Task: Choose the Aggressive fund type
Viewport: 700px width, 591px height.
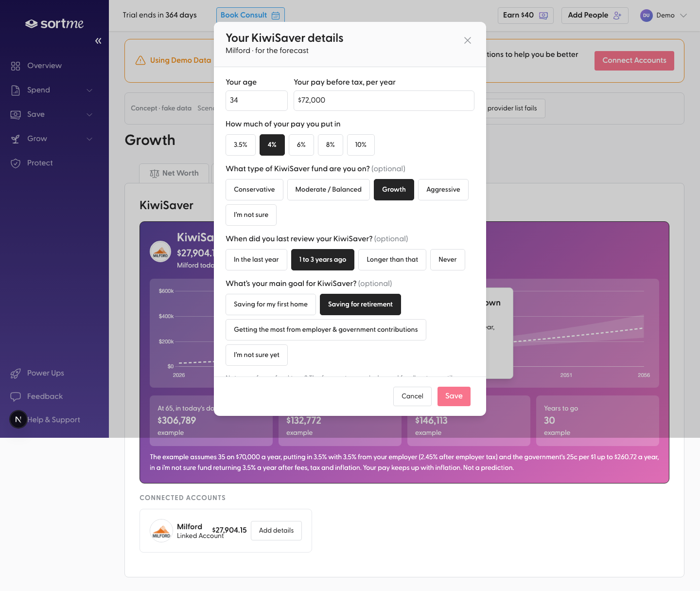Action: (x=443, y=190)
